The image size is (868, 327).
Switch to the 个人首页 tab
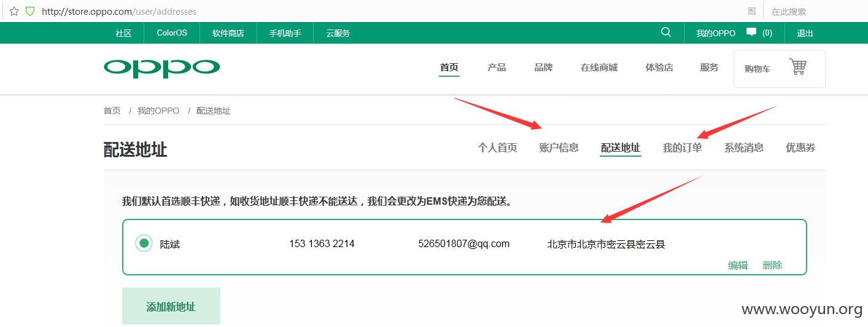(x=497, y=148)
